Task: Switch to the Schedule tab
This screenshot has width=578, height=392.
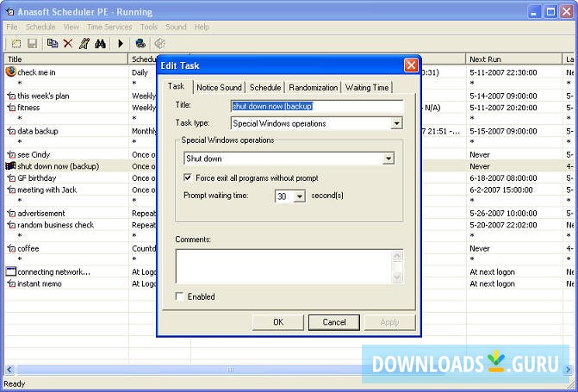Action: (x=265, y=88)
